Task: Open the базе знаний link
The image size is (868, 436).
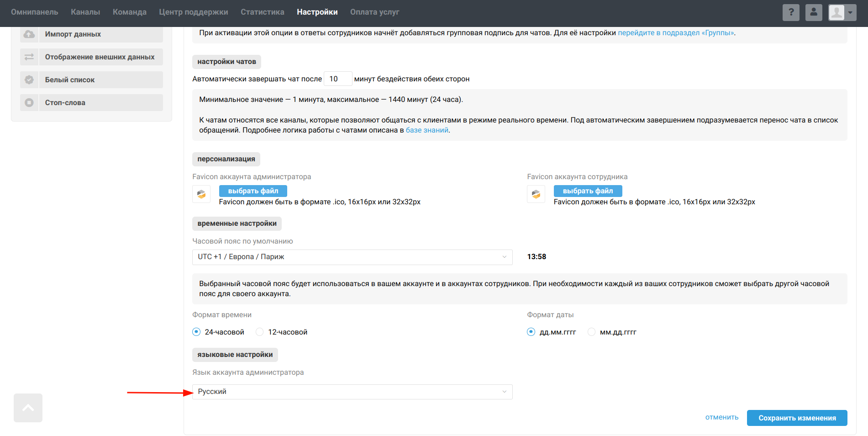Action: tap(427, 130)
